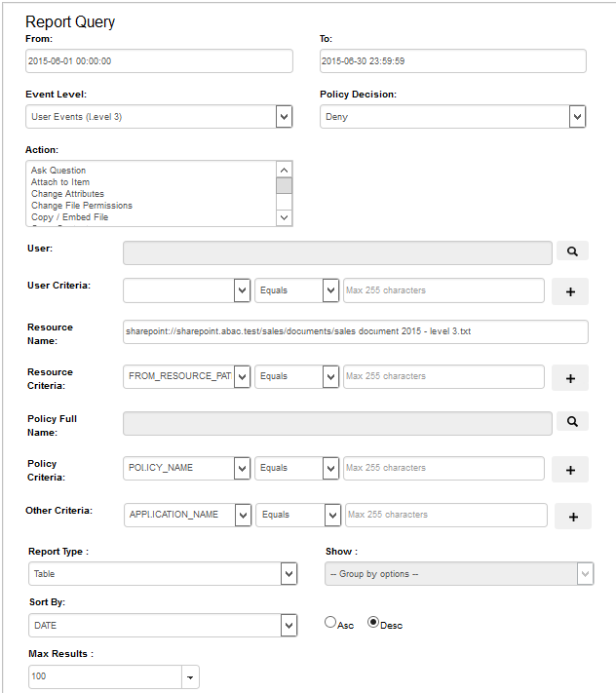
Task: Add a Policy Criteria row with plus
Action: (x=570, y=470)
